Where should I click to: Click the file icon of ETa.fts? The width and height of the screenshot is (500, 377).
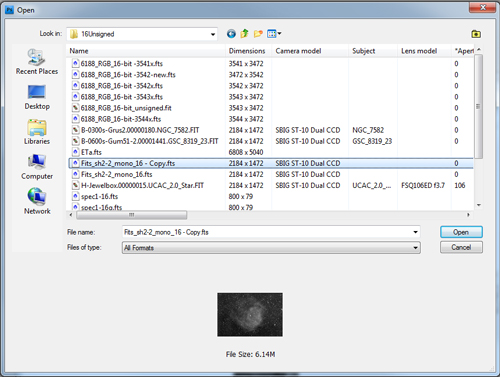click(76, 152)
